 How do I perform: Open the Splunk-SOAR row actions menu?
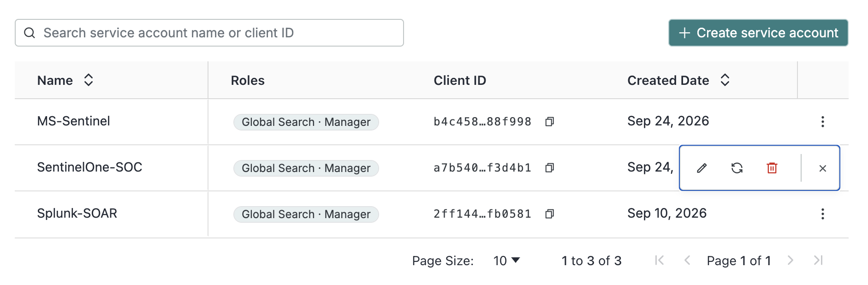point(822,214)
